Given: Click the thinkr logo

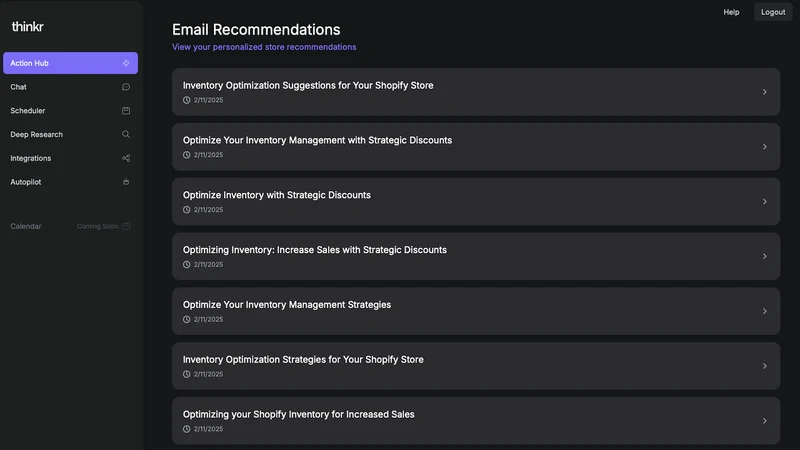Looking at the screenshot, I should [28, 27].
